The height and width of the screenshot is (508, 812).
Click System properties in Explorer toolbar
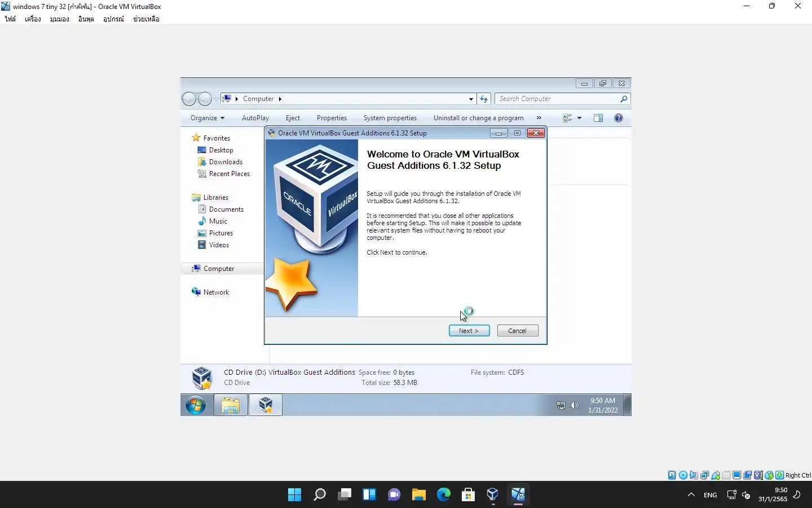390,118
